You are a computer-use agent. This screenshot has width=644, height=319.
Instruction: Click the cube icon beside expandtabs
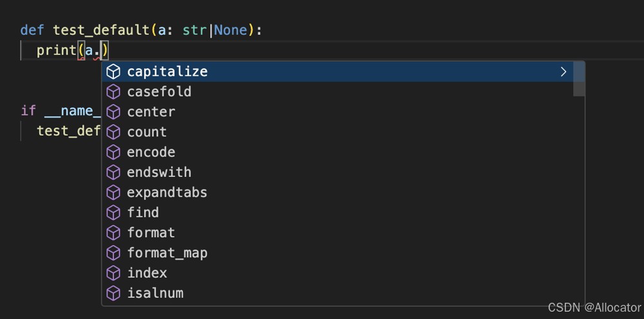[113, 192]
